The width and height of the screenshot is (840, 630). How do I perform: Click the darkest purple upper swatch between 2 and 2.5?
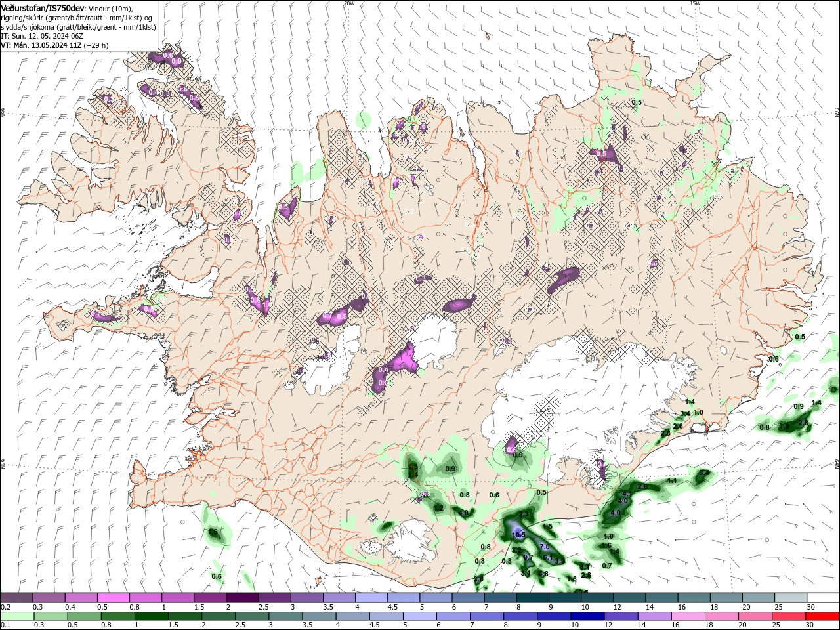coord(241,598)
